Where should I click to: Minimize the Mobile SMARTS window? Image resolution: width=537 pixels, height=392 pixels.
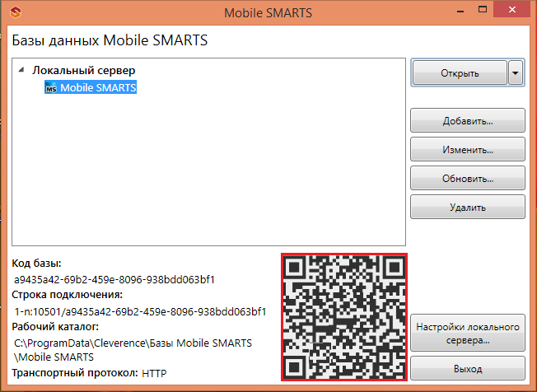[x=461, y=10]
